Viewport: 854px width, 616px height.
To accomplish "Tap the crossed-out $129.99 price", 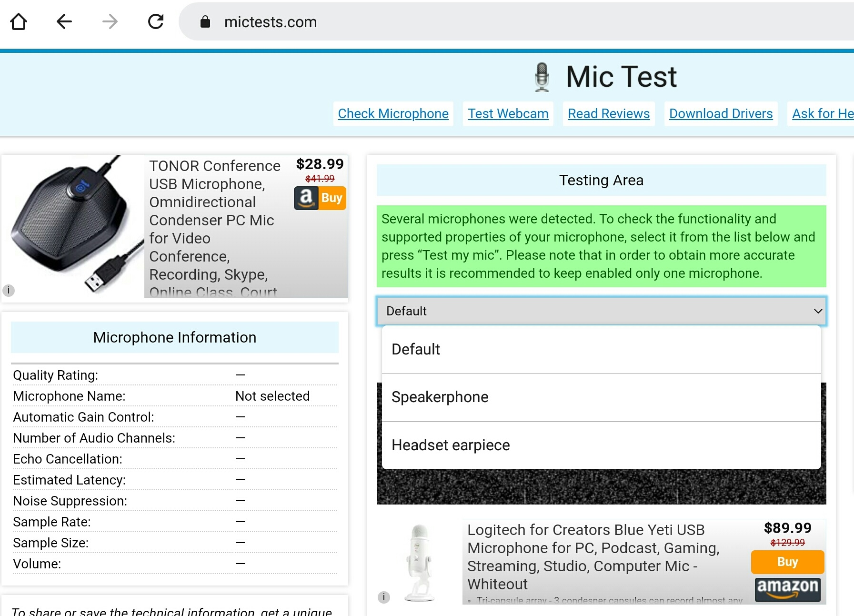I will pyautogui.click(x=787, y=543).
